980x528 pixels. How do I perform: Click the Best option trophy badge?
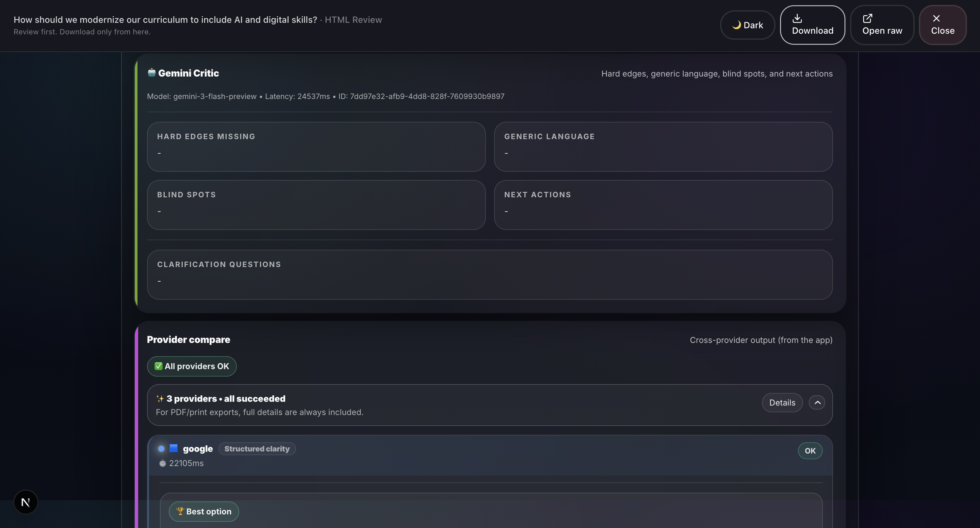click(203, 512)
